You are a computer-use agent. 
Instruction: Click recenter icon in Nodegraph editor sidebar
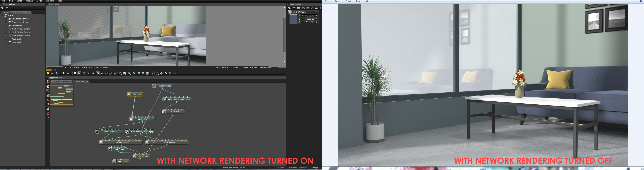click(x=48, y=81)
